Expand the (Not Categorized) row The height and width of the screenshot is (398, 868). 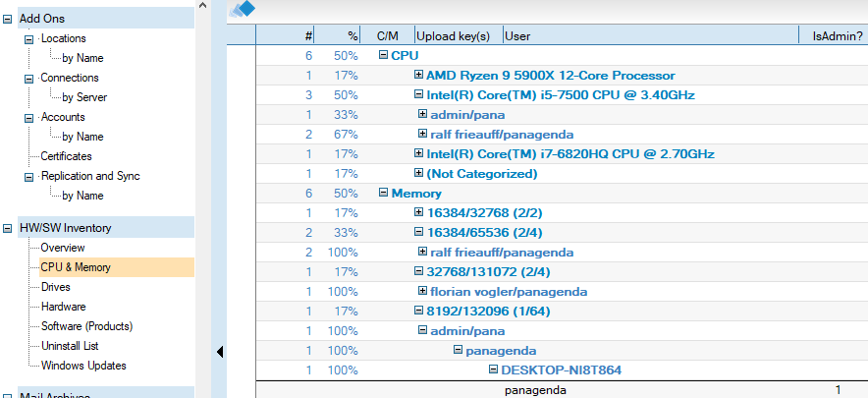[x=418, y=173]
